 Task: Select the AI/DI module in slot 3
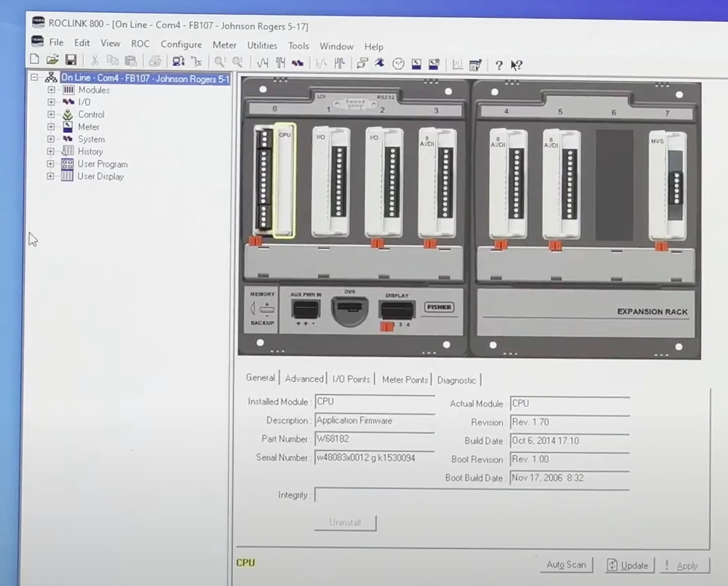437,183
